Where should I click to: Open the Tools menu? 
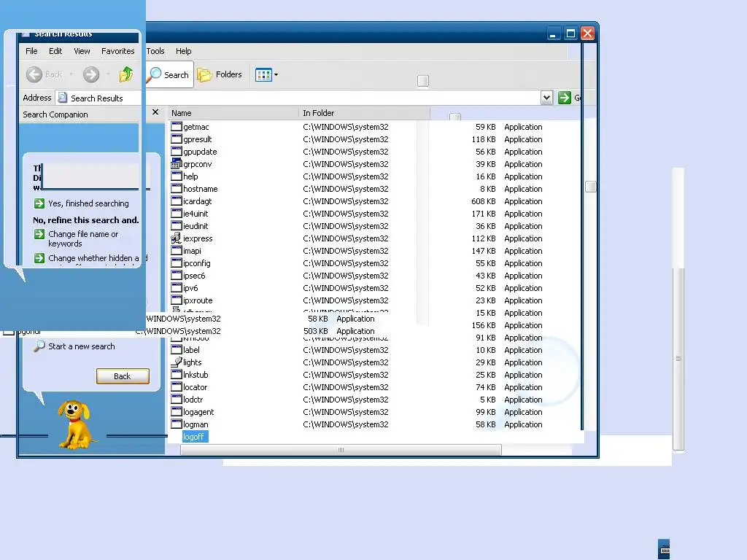point(155,51)
